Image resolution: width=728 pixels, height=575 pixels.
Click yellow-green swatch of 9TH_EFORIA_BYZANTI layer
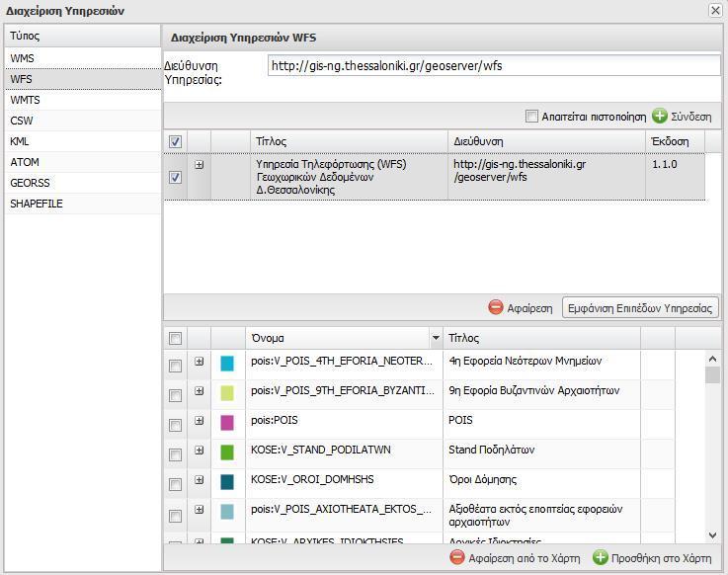pos(227,393)
